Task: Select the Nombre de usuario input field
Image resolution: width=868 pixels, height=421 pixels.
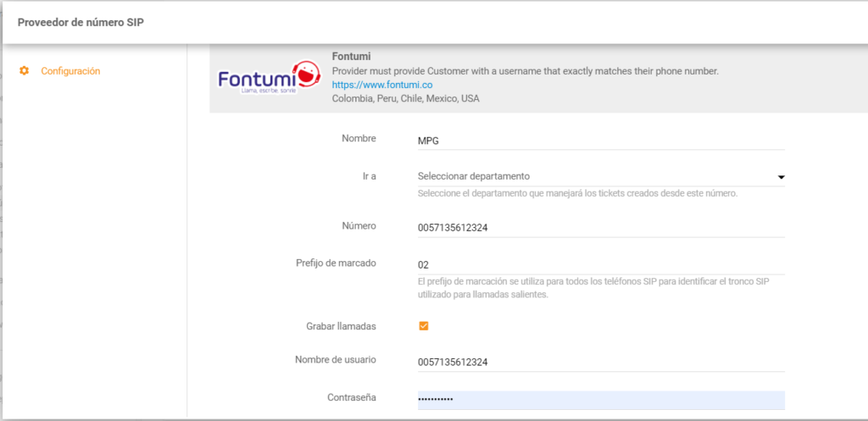Action: (x=600, y=362)
